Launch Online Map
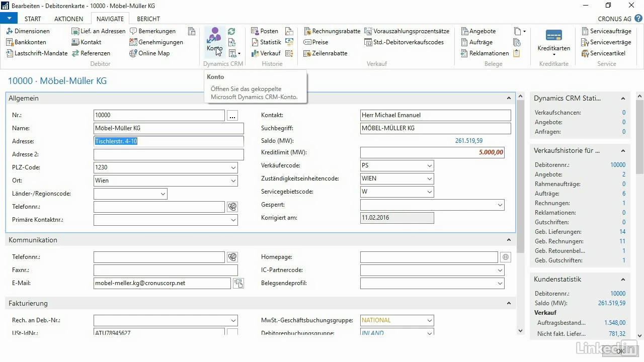The image size is (644, 362). (x=149, y=53)
